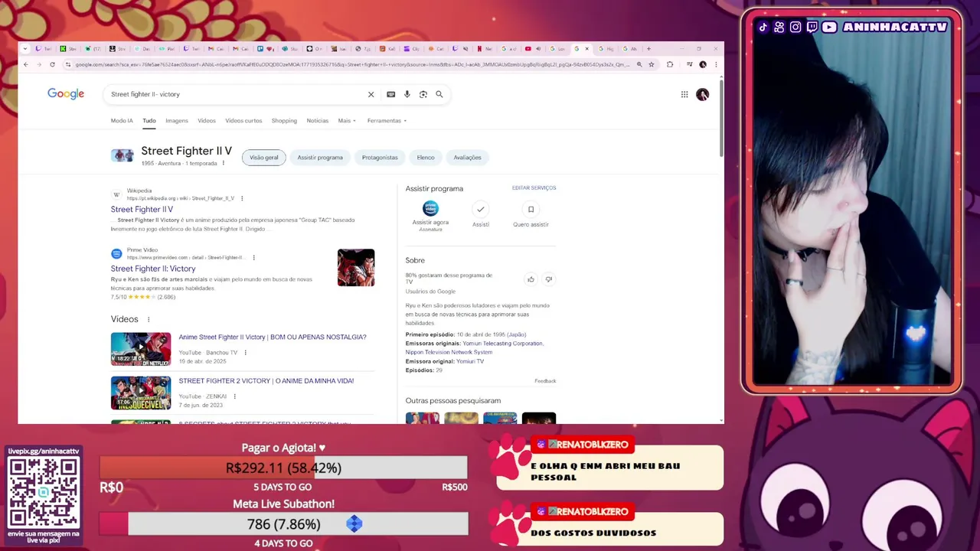
Task: Mark the show as watched with Assisti
Action: 481,209
